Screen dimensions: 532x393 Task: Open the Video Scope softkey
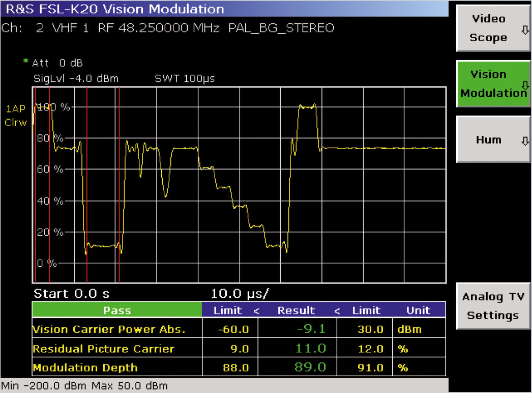coord(493,28)
